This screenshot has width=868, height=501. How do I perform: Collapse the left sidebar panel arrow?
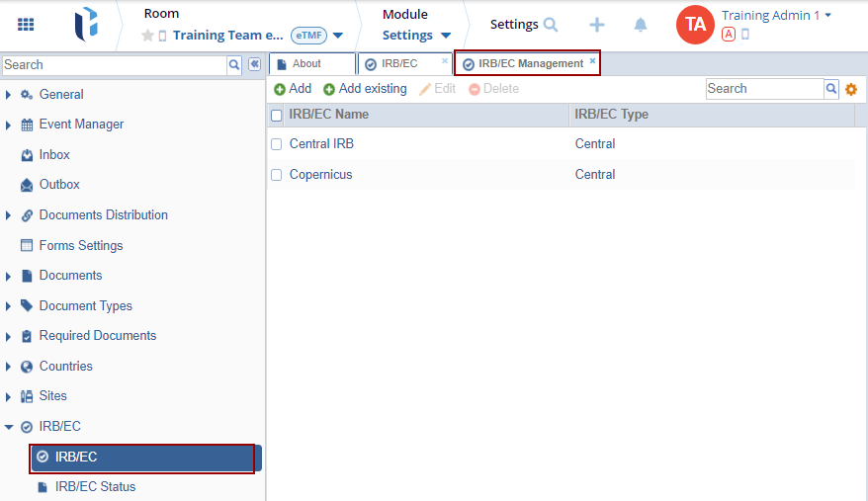254,64
